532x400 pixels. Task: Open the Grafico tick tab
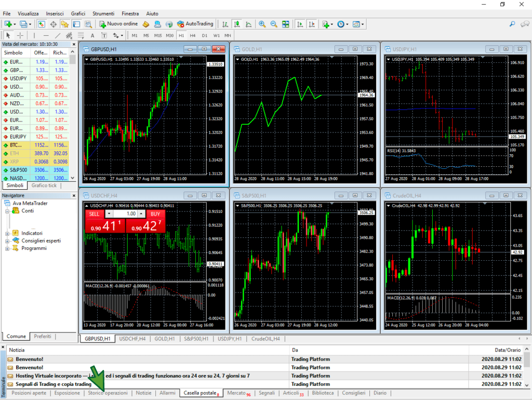click(44, 185)
